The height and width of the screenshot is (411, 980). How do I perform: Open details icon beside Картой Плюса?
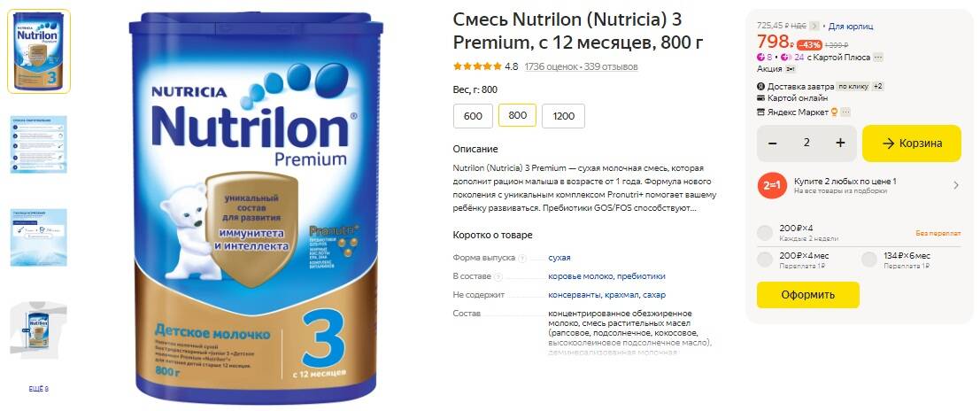[878, 58]
